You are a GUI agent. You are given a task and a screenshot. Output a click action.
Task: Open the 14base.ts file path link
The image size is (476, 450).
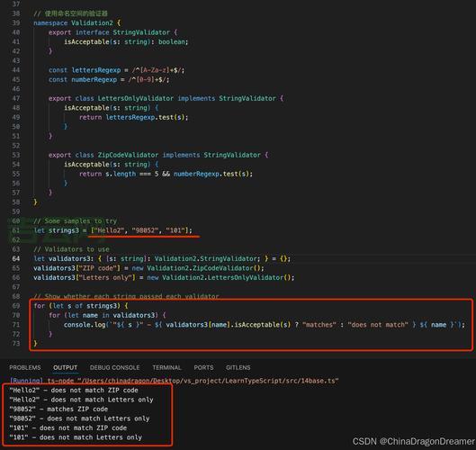pyautogui.click(x=193, y=381)
